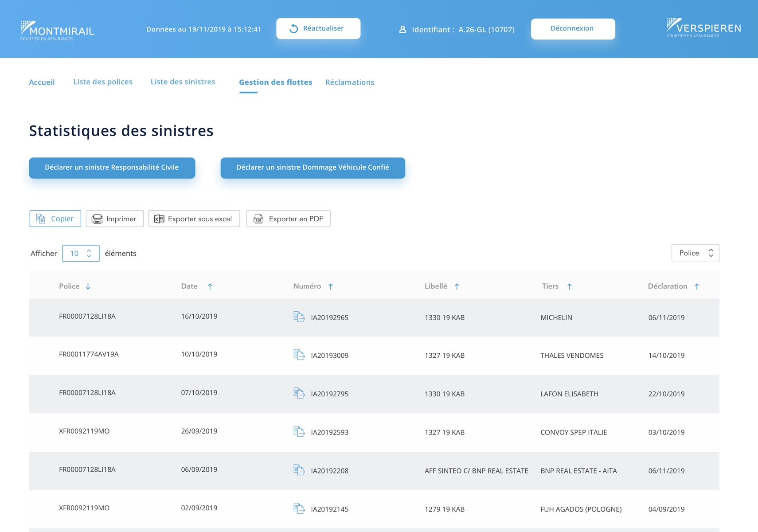This screenshot has height=532, width=758.
Task: Open Liste des polices tab
Action: 103,82
